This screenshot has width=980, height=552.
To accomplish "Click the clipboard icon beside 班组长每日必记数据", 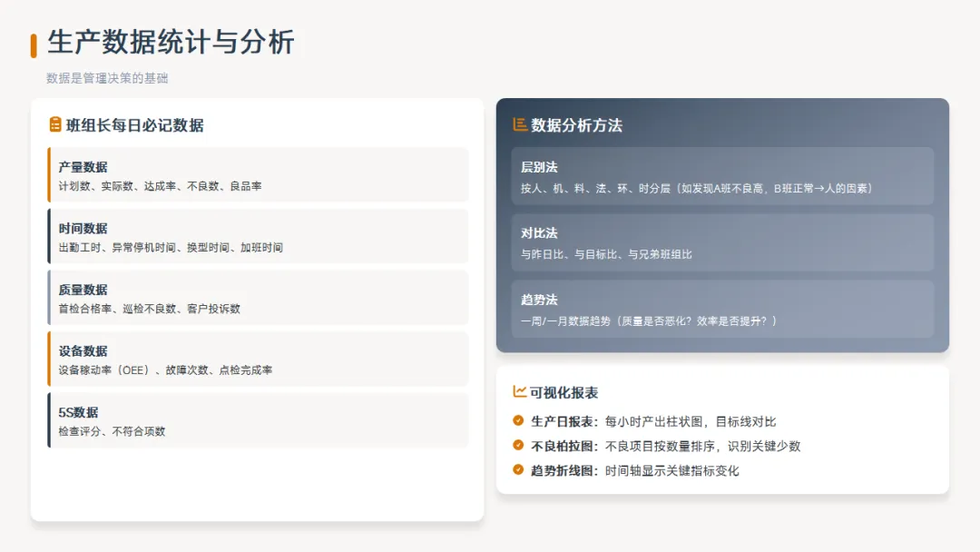I will point(55,124).
